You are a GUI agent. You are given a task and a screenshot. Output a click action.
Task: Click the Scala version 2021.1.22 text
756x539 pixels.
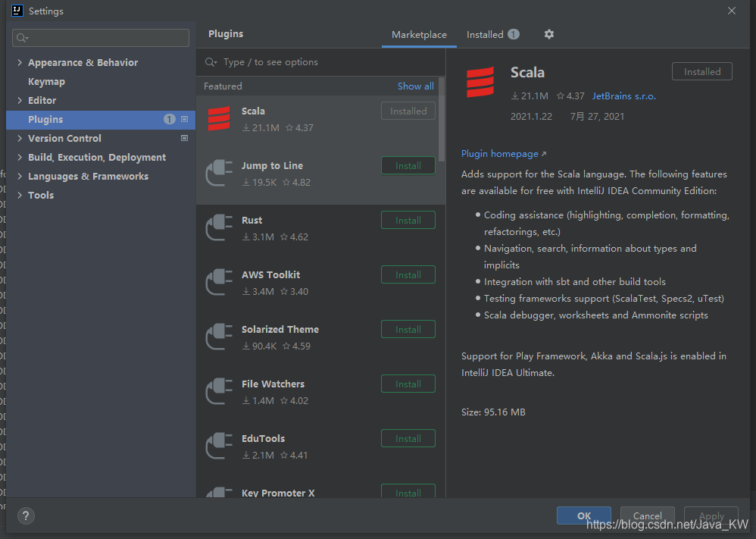coord(531,116)
